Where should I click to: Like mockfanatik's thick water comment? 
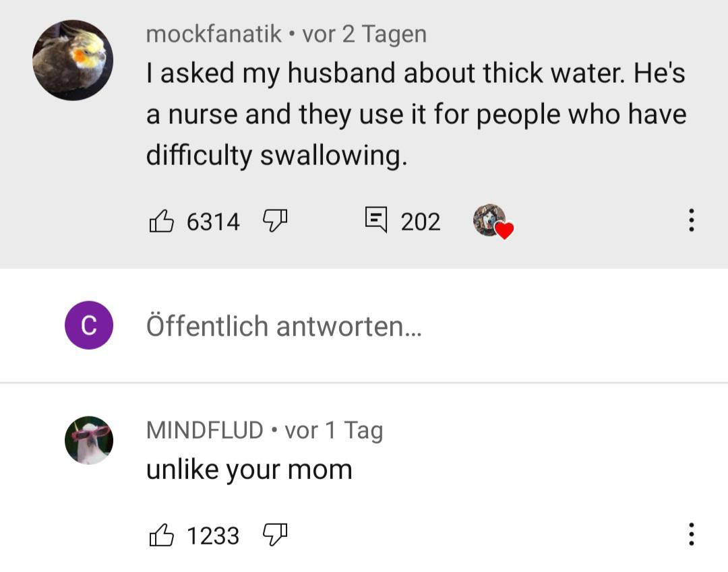click(x=162, y=221)
